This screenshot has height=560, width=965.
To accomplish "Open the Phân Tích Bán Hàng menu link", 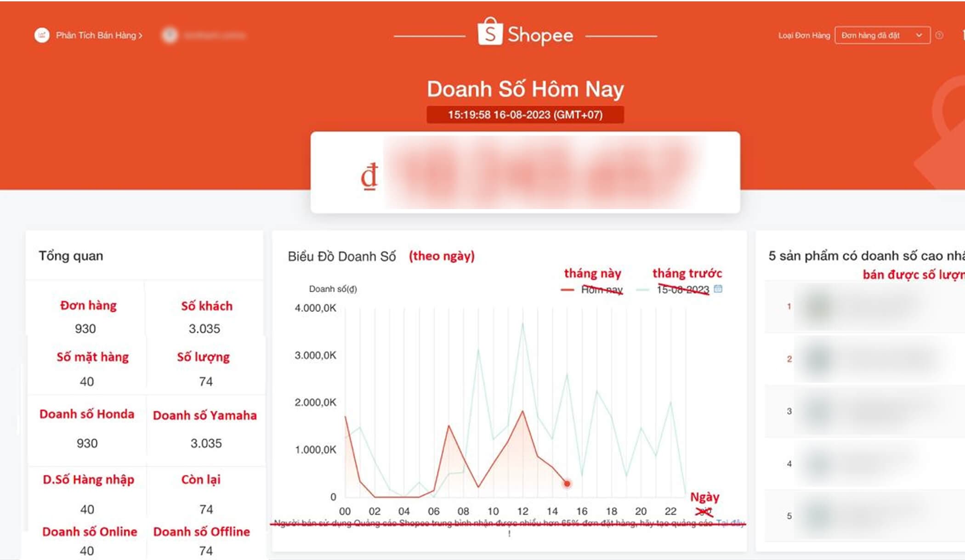I will (x=96, y=35).
